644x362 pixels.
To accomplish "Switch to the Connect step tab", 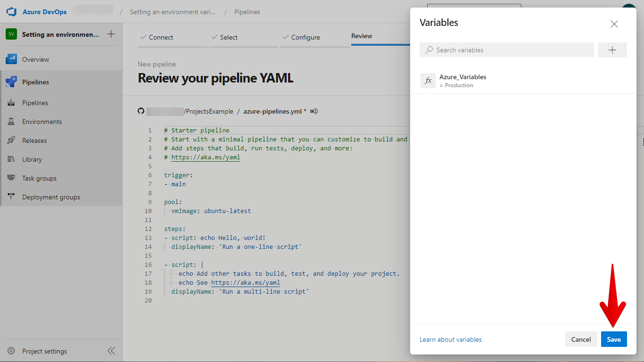I will [x=161, y=37].
